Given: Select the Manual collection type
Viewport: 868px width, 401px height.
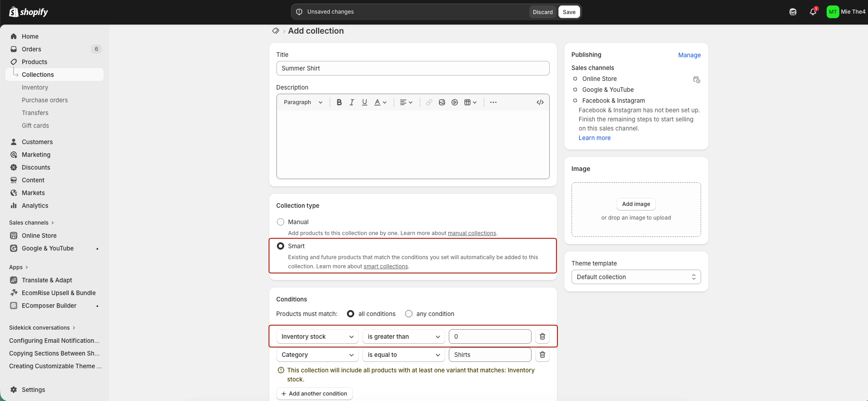Looking at the screenshot, I should coord(281,222).
